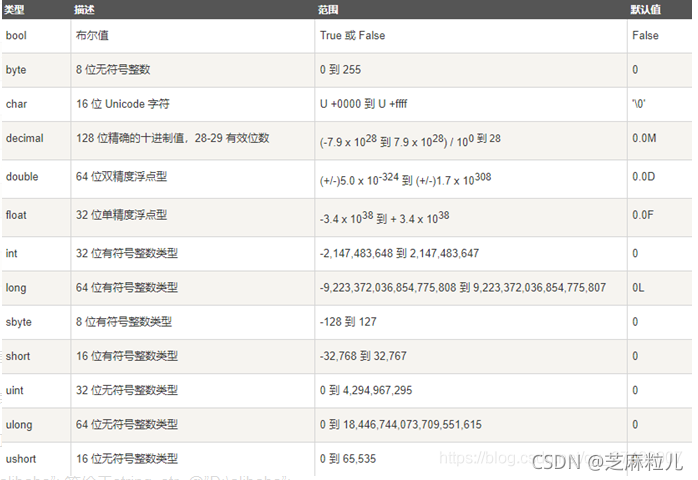Select '0 到 18,446,744,073,709,551,615' range
698x480 pixels.
tap(401, 425)
